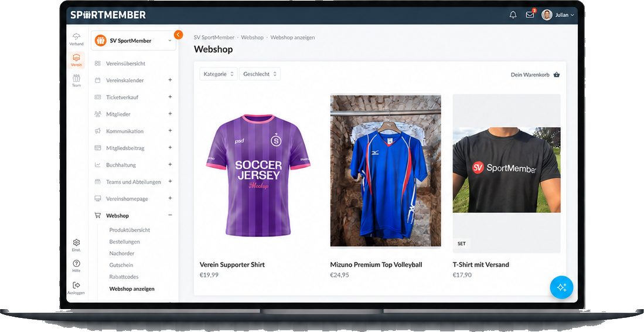
Task: Click the Vereinsübersicht grid icon
Action: click(x=98, y=63)
